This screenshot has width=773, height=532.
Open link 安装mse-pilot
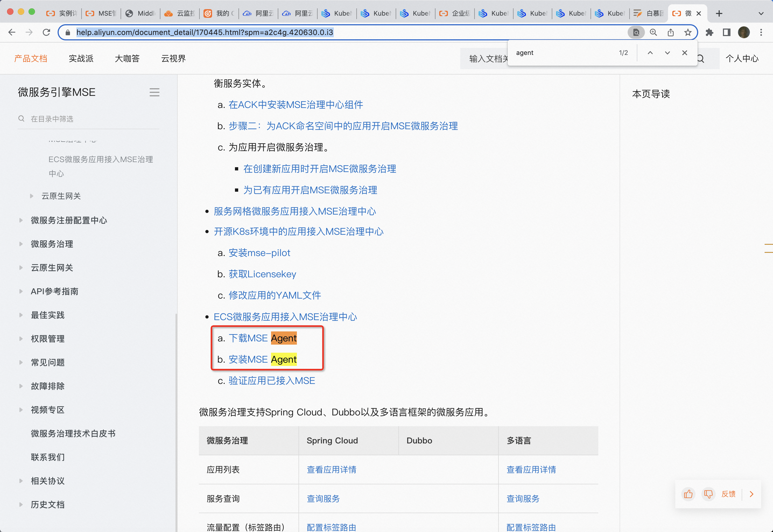[259, 253]
